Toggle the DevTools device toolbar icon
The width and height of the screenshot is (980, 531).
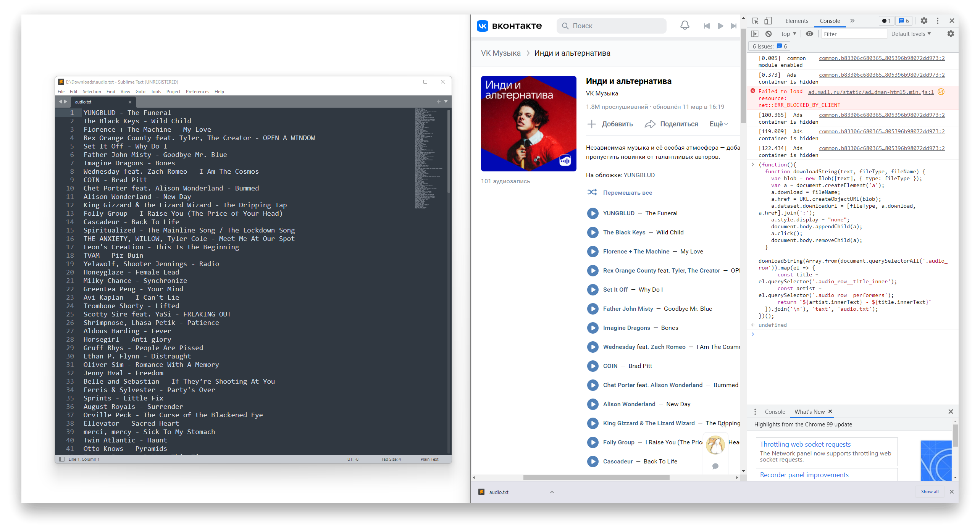click(x=768, y=21)
